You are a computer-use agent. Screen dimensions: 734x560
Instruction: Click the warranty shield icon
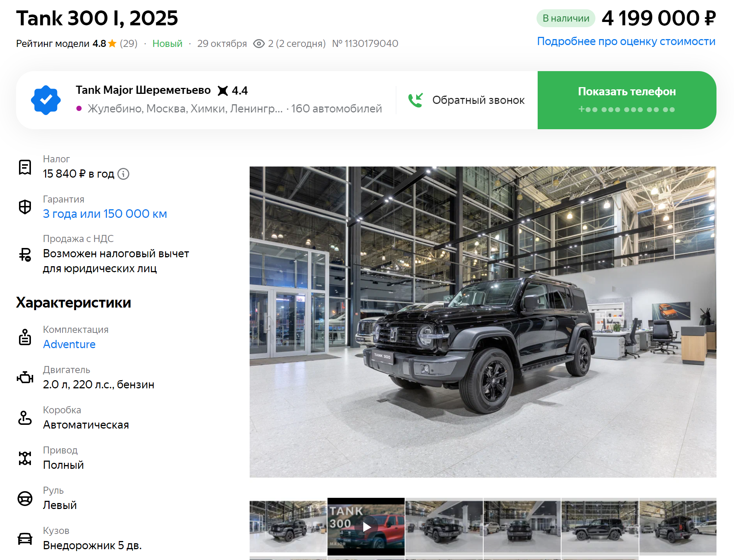(25, 207)
